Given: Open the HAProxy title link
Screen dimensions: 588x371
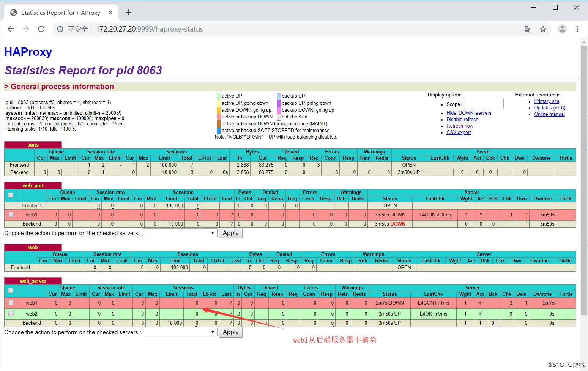Looking at the screenshot, I should coord(28,52).
